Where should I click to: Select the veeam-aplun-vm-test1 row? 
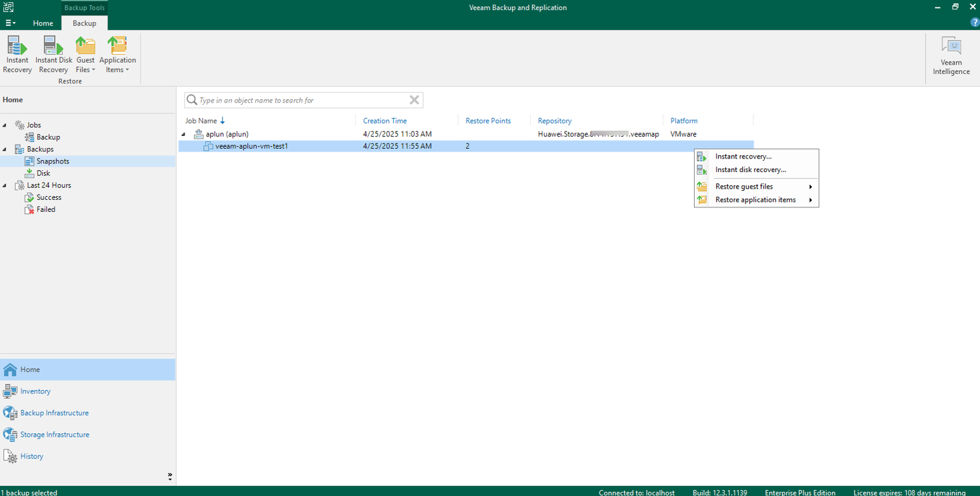pyautogui.click(x=466, y=146)
